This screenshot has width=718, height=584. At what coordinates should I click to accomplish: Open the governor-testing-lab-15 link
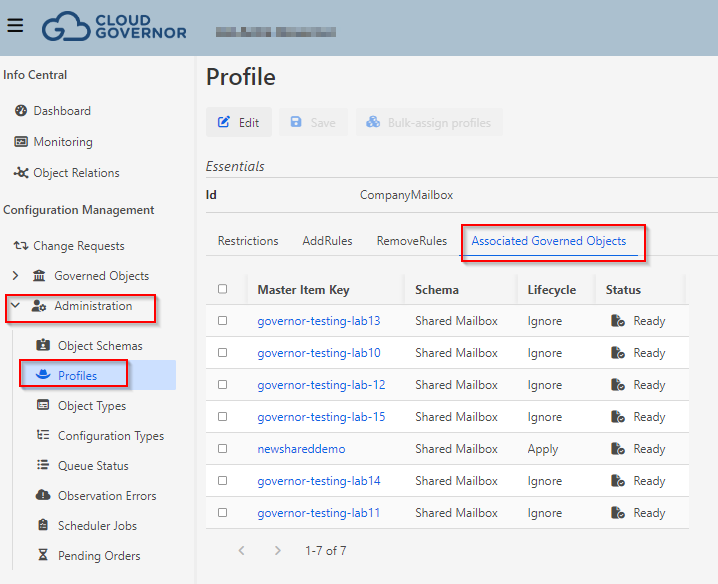click(321, 417)
